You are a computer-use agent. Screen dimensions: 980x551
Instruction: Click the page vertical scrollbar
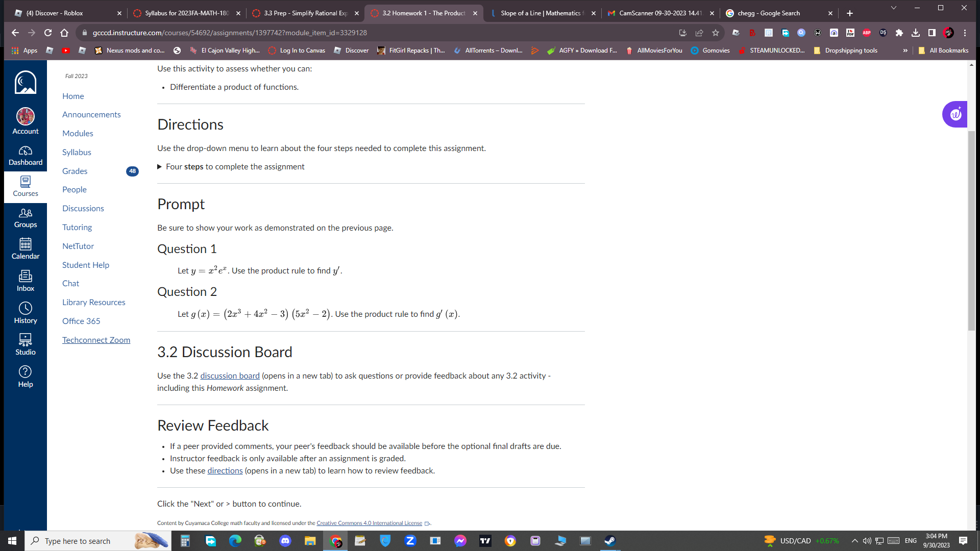coord(971,230)
